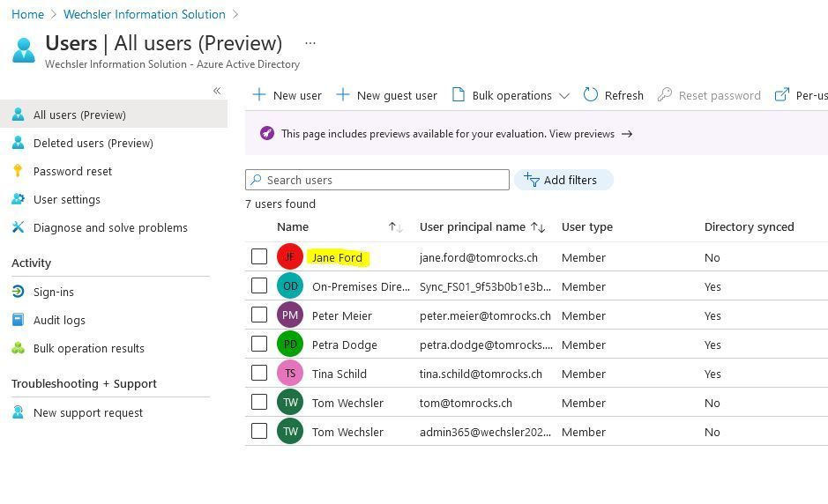Expand the Bulk operations dropdown chevron
Viewport: 828px width, 504px height.
[x=564, y=96]
